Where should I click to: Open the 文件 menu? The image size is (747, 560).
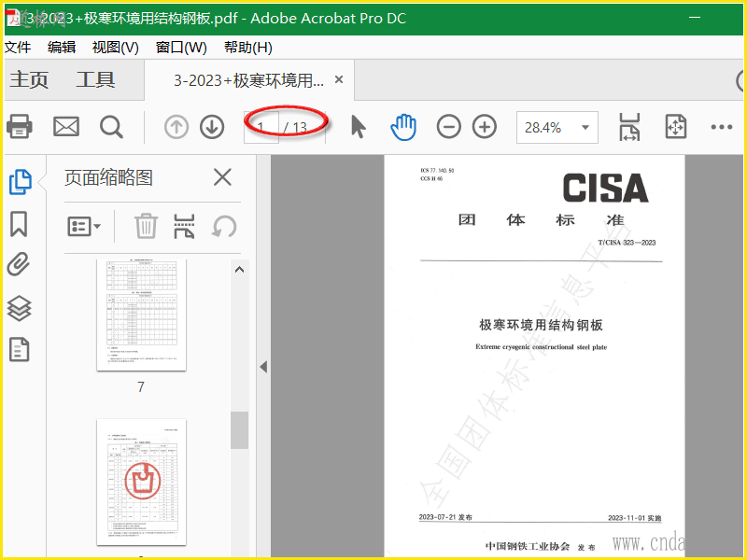[18, 48]
